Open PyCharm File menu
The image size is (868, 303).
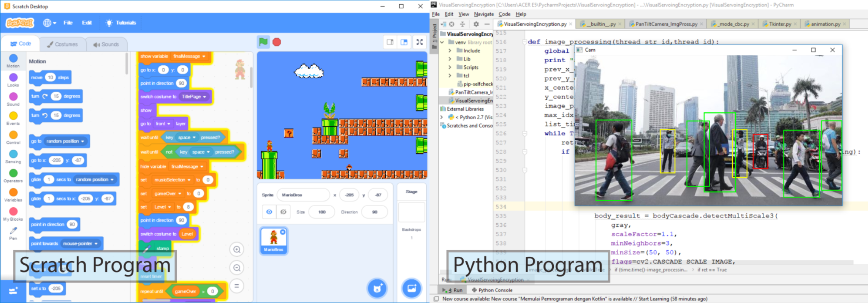436,14
